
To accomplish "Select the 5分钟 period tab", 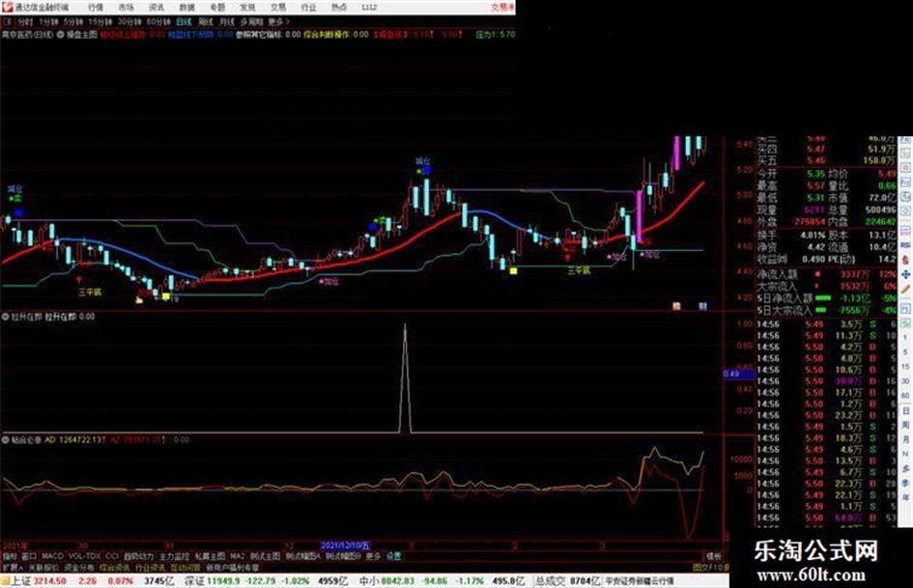I will click(72, 21).
